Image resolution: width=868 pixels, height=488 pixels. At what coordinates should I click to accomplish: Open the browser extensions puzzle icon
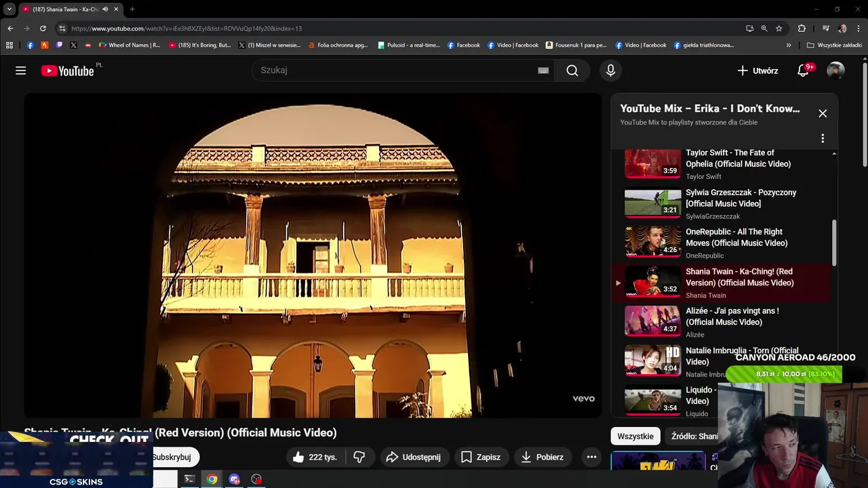[802, 28]
